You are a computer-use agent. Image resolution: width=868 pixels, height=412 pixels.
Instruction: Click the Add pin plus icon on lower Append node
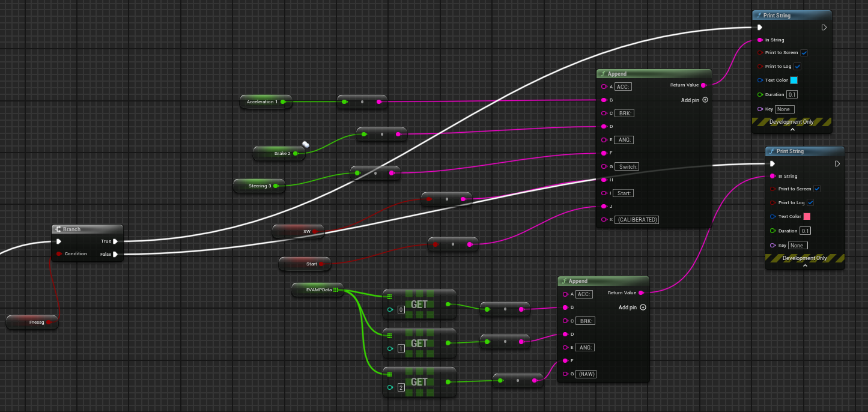pyautogui.click(x=643, y=307)
